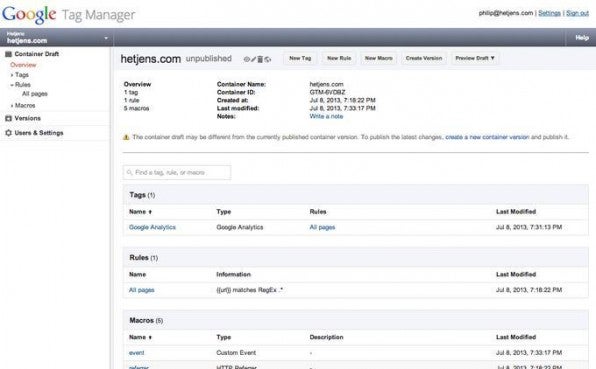
Task: Open Versions section
Action: 27,118
